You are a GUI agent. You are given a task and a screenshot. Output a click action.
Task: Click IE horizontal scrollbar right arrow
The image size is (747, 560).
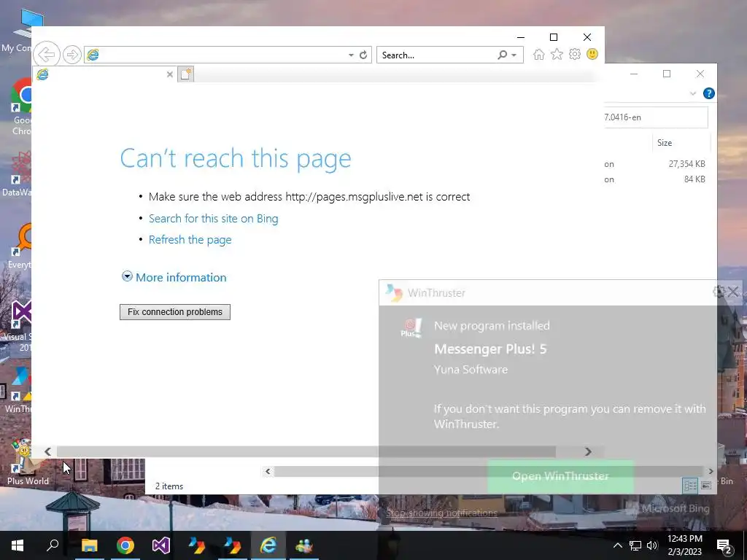[588, 451]
